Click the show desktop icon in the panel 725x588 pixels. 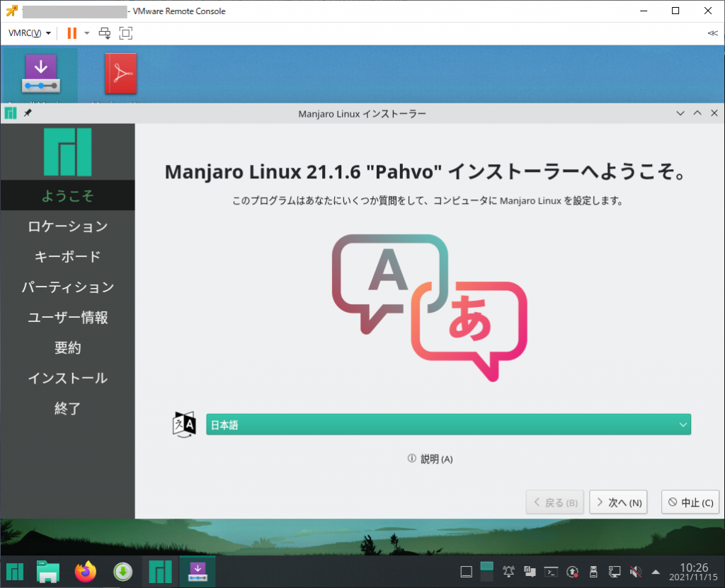tap(467, 572)
